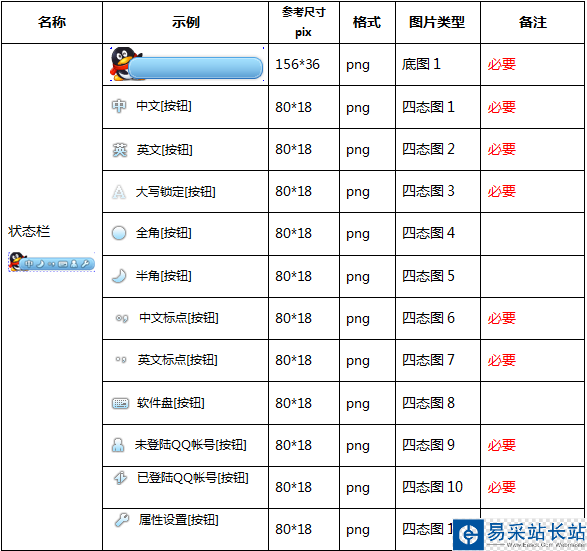Click the letter A caps lock icon

(119, 192)
